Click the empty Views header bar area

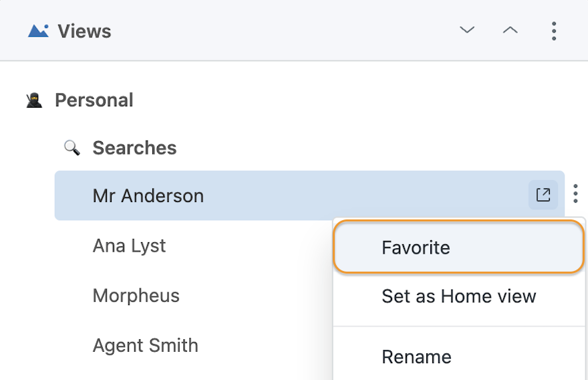(285, 31)
